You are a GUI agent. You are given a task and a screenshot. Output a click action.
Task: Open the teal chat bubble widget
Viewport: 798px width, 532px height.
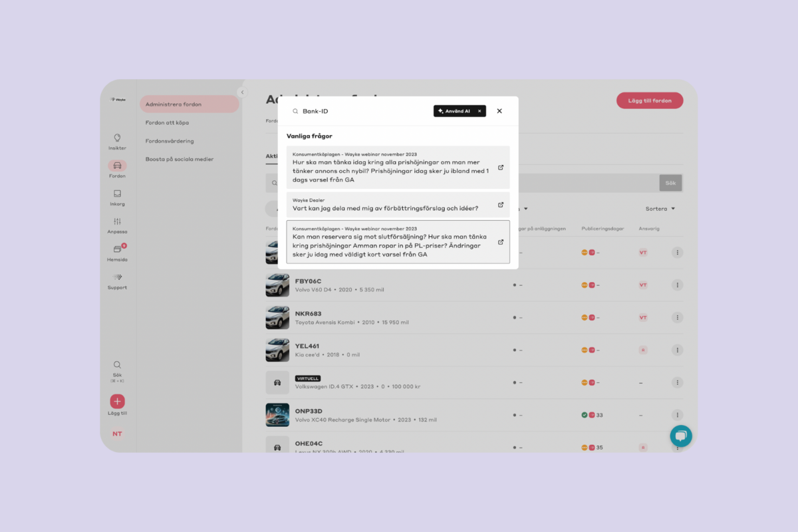click(x=681, y=436)
